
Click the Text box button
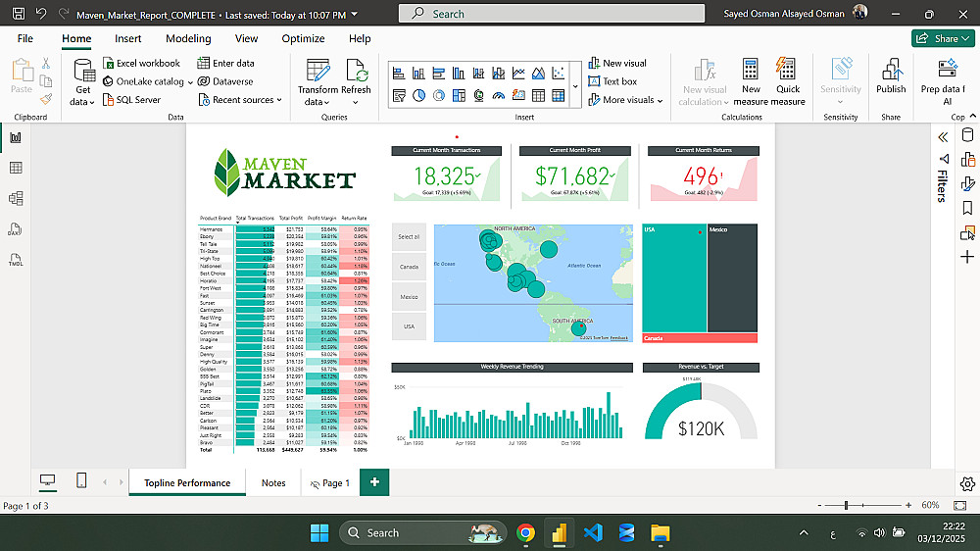613,81
